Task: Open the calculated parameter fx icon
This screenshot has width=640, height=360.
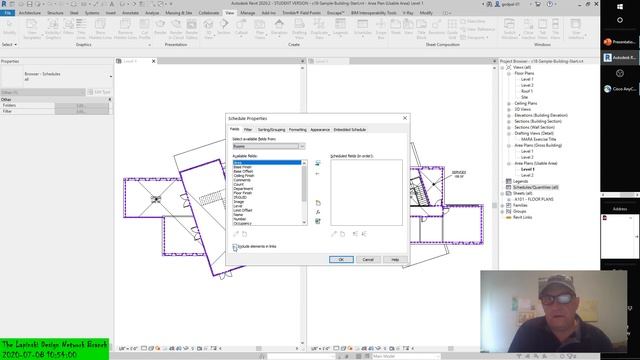Action: click(318, 212)
